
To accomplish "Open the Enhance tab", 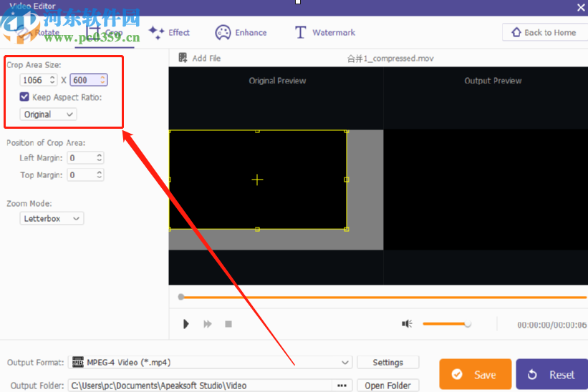I will [241, 33].
